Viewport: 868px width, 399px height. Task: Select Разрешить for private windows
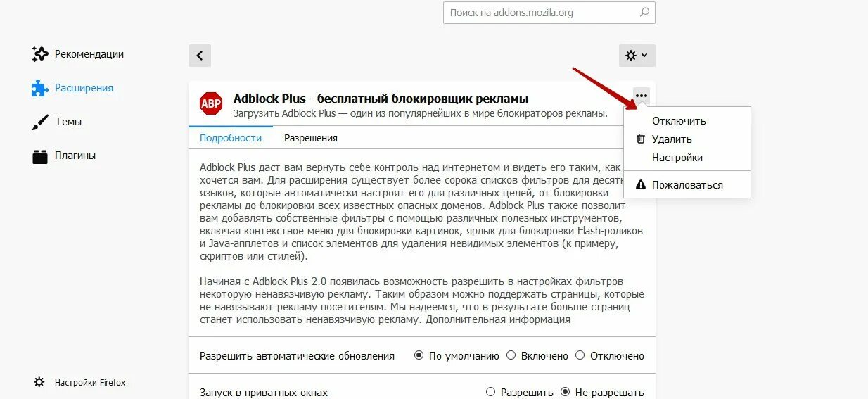click(x=491, y=392)
